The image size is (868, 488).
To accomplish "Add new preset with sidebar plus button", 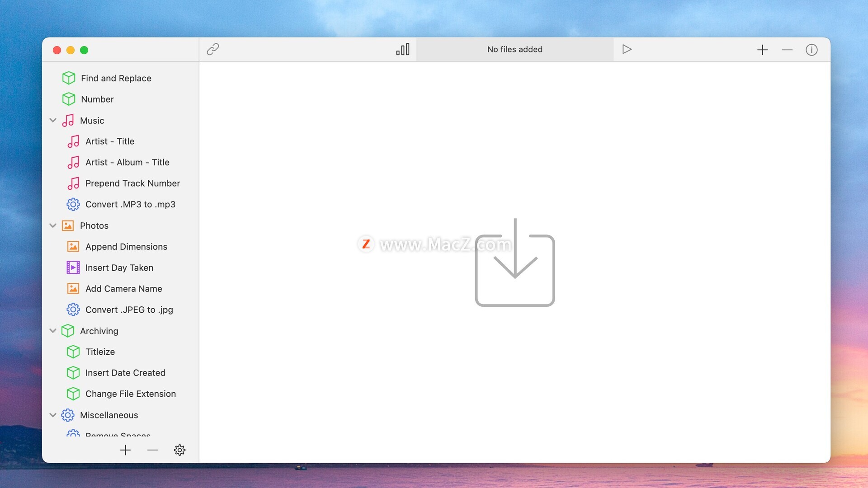I will [125, 450].
